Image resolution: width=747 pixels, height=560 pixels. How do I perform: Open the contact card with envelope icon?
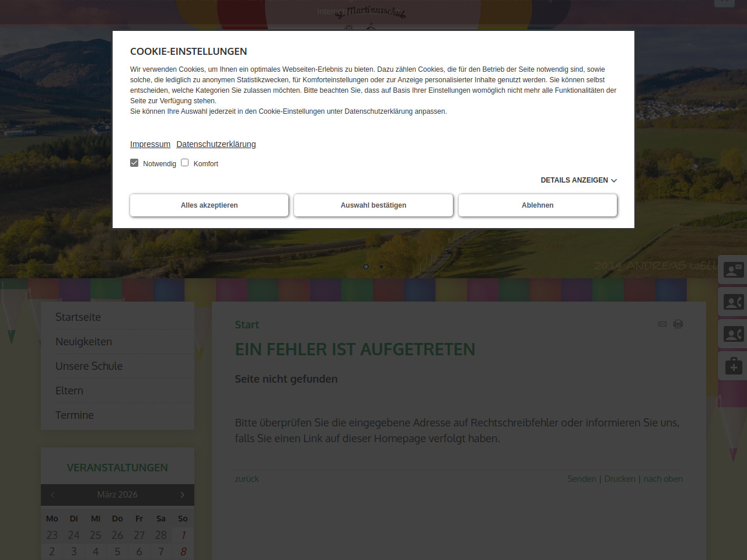(x=733, y=269)
